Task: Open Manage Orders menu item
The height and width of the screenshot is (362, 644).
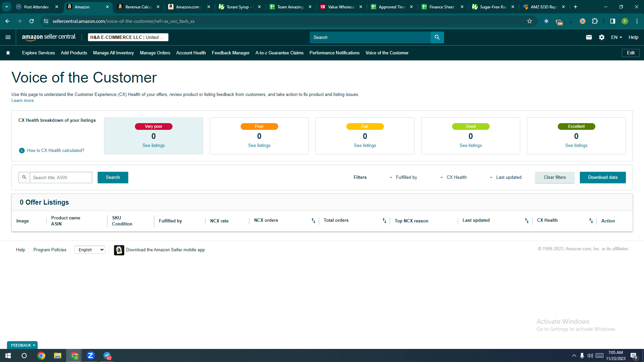Action: 155,53
